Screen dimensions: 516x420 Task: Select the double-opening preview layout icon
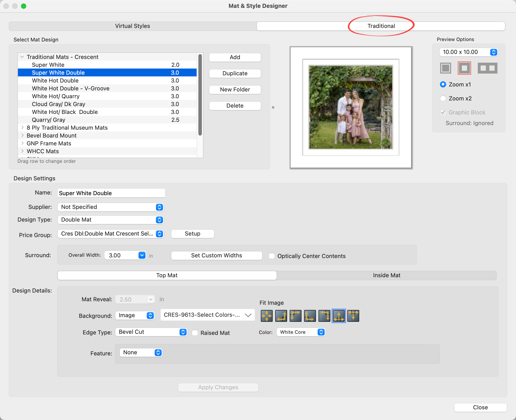pos(487,68)
